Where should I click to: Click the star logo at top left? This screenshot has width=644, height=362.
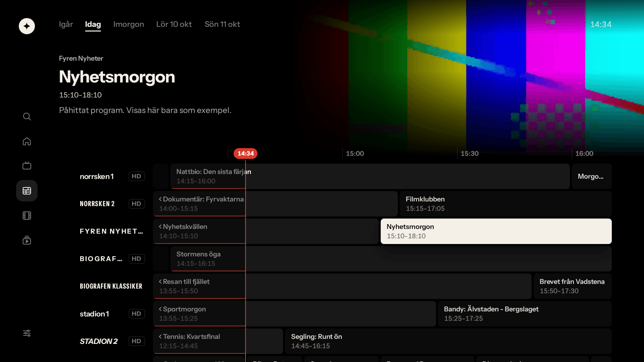27,26
